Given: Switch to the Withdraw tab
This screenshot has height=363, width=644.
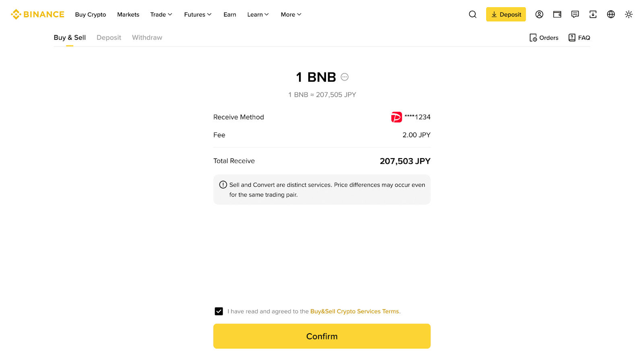Looking at the screenshot, I should tap(147, 37).
